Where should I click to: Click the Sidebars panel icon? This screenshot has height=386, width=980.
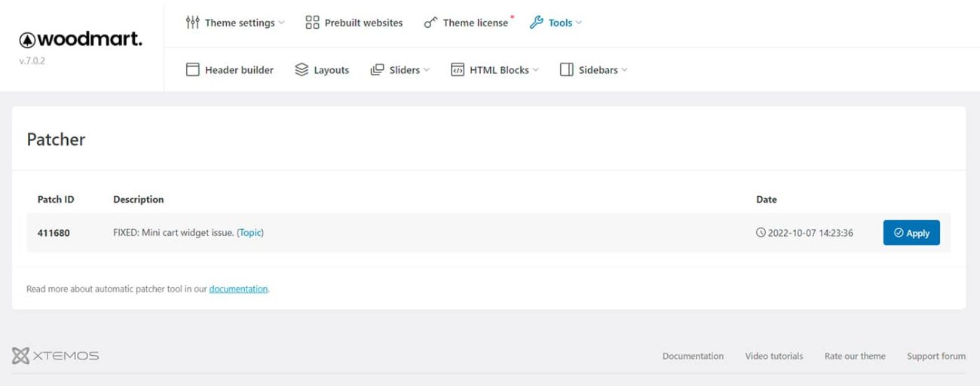click(x=566, y=70)
